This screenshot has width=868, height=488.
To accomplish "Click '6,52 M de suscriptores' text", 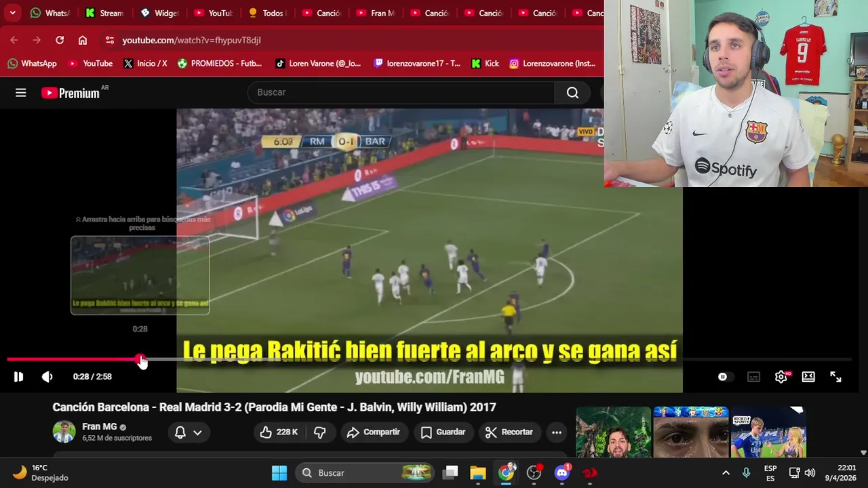I will (117, 438).
